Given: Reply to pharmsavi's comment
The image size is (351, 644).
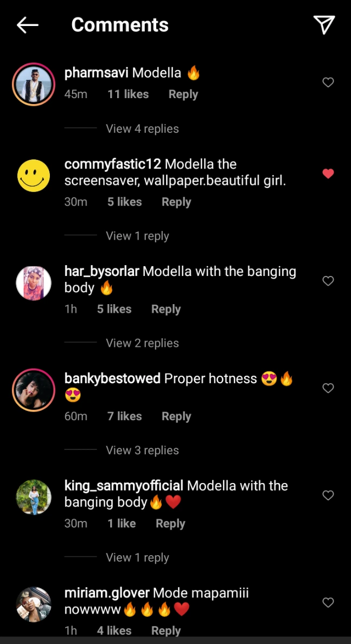Looking at the screenshot, I should 183,94.
